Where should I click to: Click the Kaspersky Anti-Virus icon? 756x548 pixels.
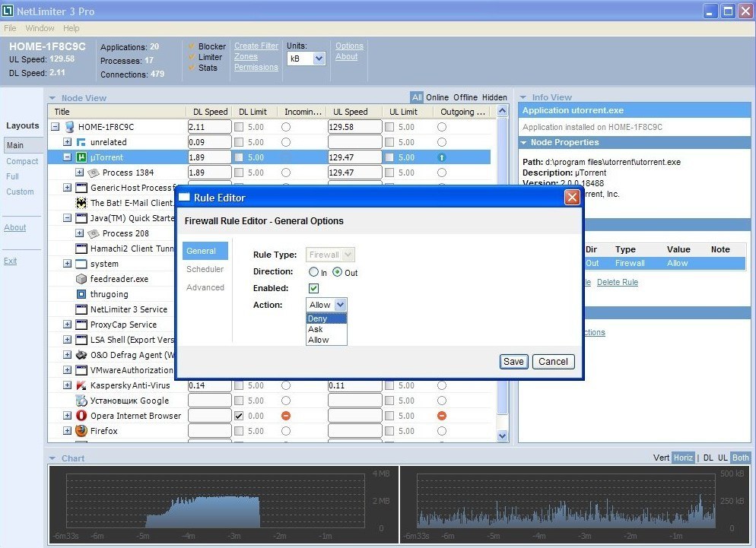pos(81,385)
